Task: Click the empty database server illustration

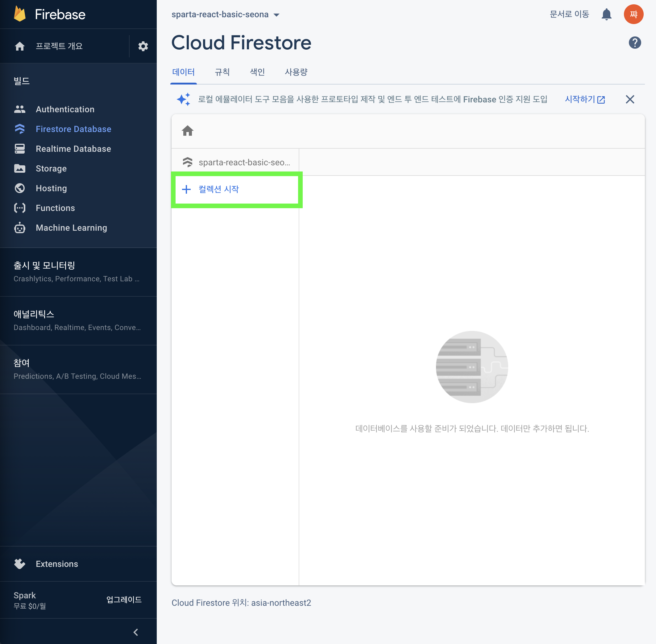Action: (x=471, y=367)
